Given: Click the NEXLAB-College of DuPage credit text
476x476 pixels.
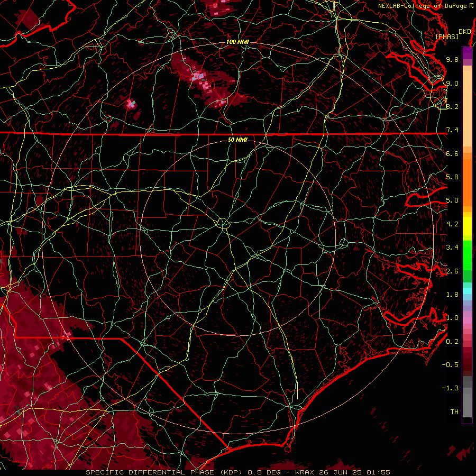Looking at the screenshot, I should click(423, 6).
